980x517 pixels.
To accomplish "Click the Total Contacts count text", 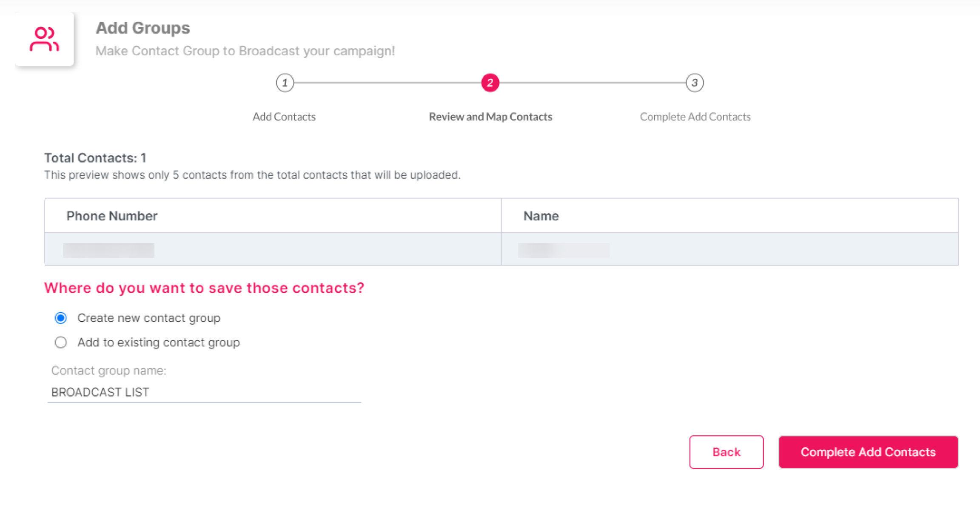I will click(x=95, y=158).
